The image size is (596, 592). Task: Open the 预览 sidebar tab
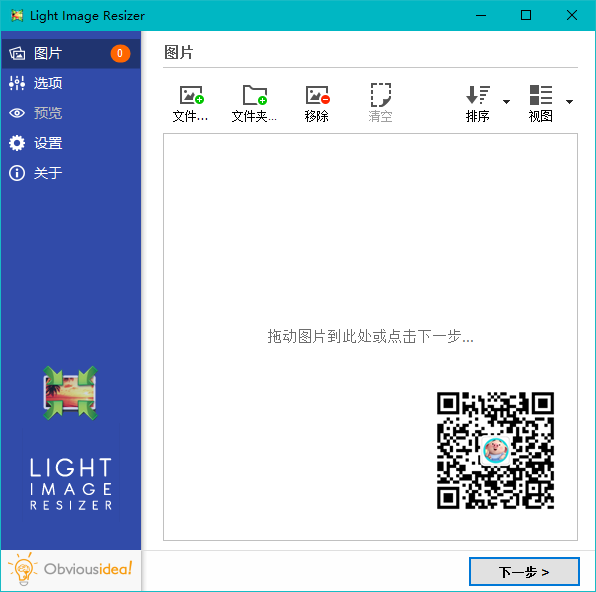click(71, 113)
